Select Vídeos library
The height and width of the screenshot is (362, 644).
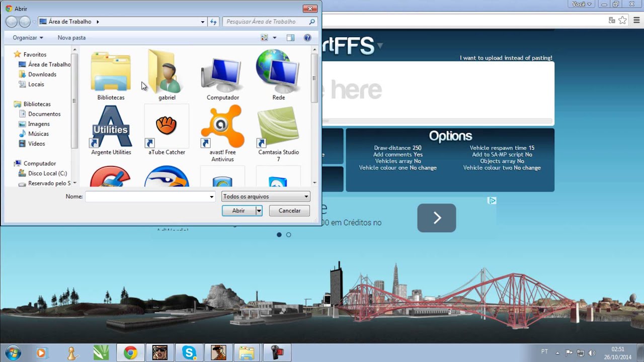point(36,144)
